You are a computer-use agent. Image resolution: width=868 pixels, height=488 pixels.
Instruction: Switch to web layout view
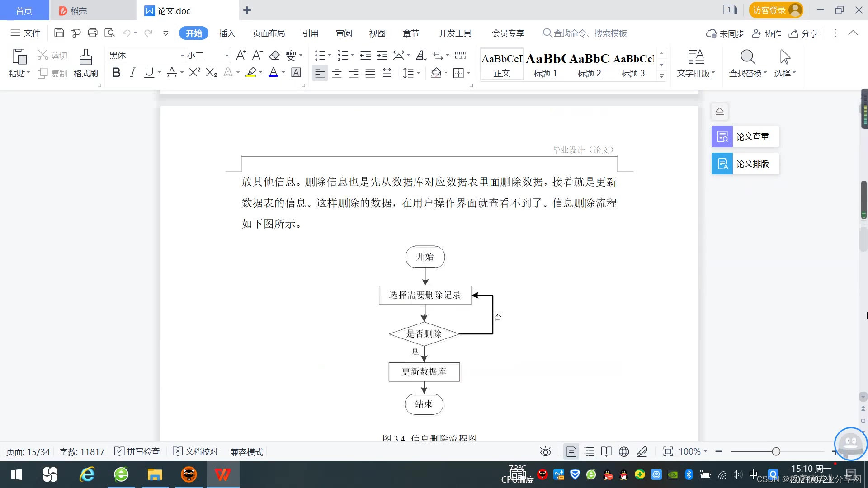624,451
